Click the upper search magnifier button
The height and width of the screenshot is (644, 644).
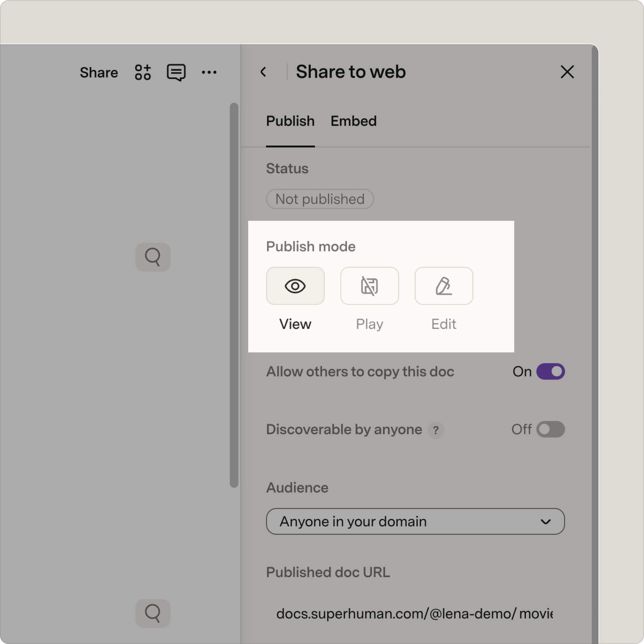[153, 257]
